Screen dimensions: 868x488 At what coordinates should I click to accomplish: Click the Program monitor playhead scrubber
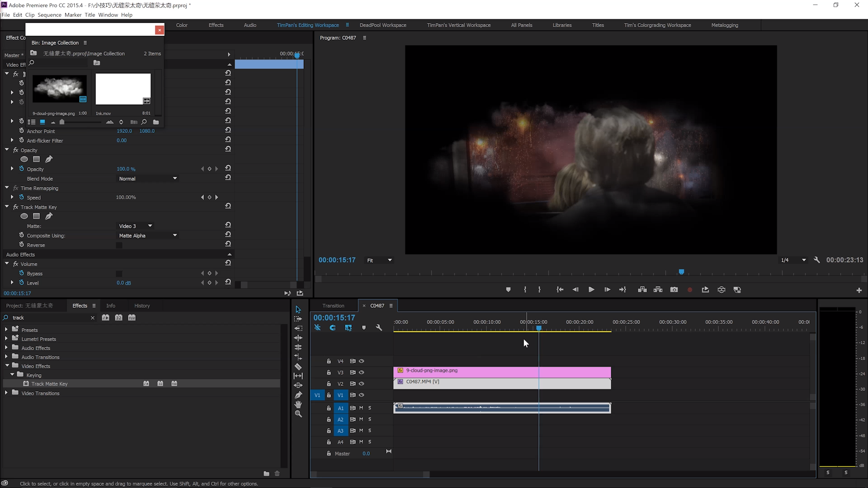click(681, 272)
